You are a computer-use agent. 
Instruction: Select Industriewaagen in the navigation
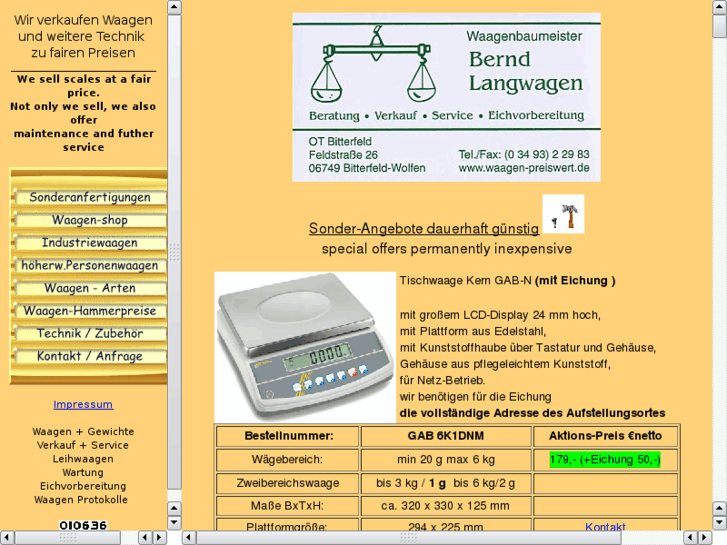tap(90, 243)
